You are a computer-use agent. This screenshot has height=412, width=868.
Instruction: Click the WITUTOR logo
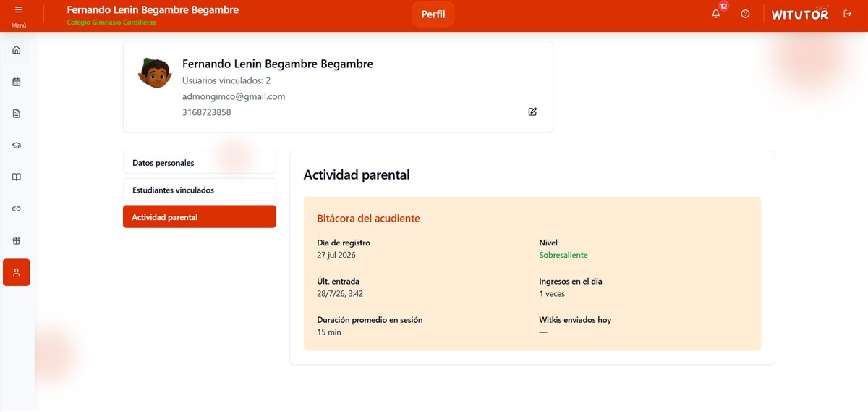pos(800,14)
